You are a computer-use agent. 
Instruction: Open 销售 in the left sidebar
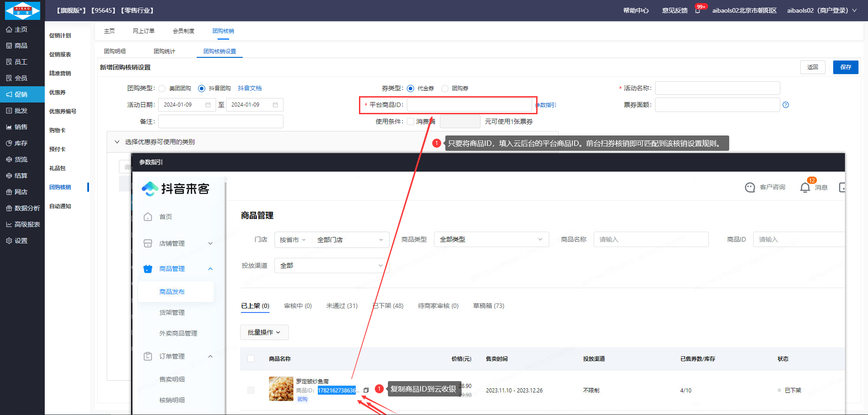pos(17,127)
